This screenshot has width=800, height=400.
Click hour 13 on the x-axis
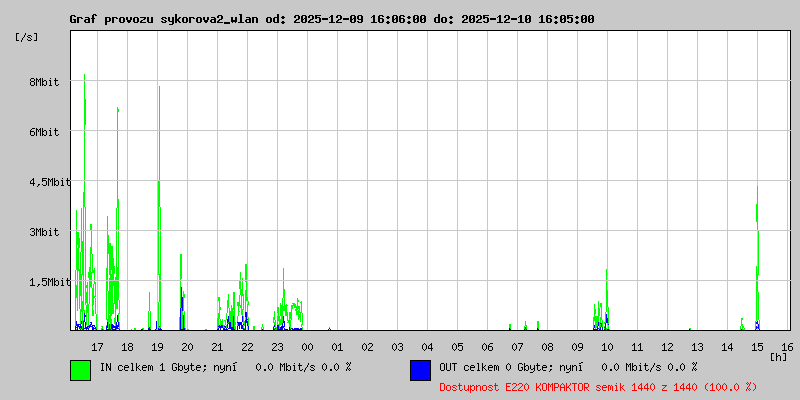point(697,347)
